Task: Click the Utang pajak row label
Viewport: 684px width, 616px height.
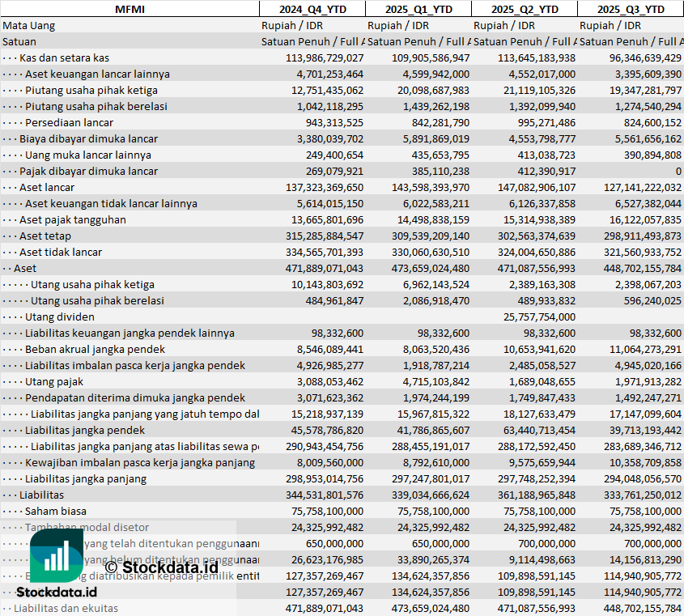Action: [x=54, y=381]
